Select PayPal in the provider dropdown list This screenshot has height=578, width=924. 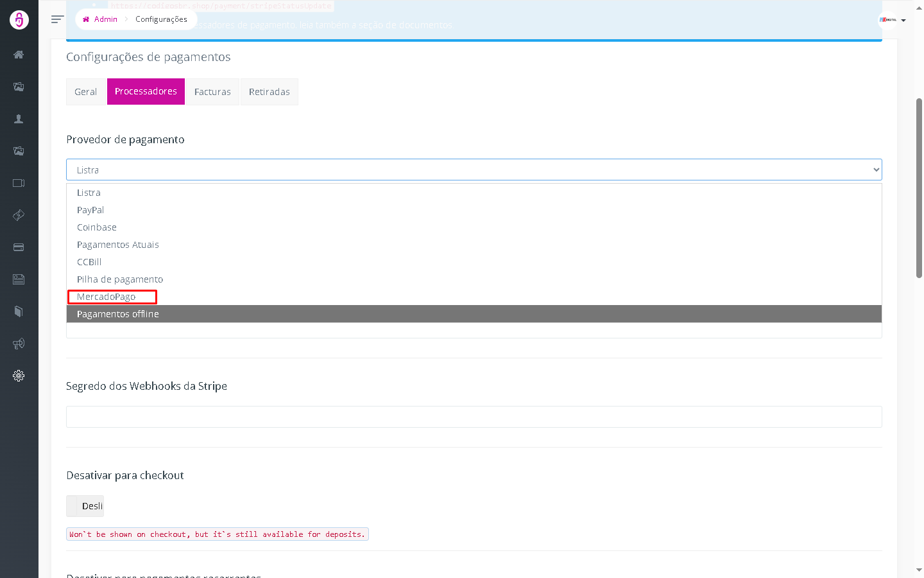point(90,210)
